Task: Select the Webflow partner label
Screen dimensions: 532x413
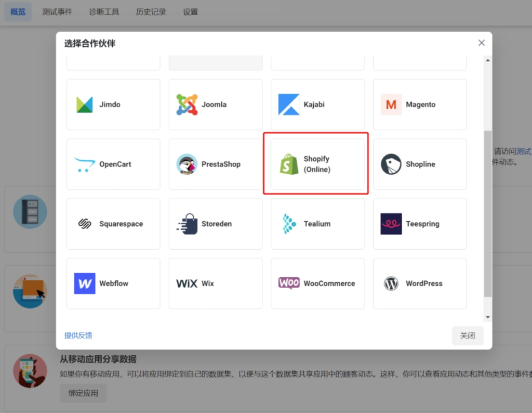Action: (114, 283)
